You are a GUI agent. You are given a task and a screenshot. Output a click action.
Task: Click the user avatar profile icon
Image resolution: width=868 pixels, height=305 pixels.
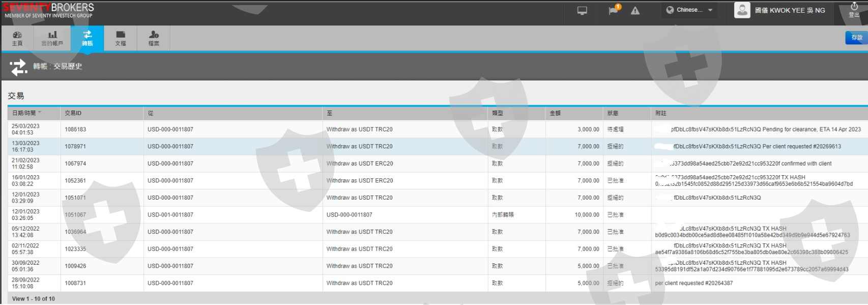click(x=742, y=10)
